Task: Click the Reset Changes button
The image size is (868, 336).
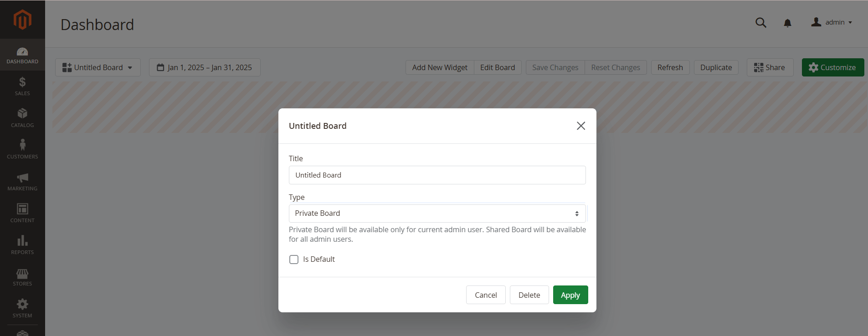Action: (616, 67)
